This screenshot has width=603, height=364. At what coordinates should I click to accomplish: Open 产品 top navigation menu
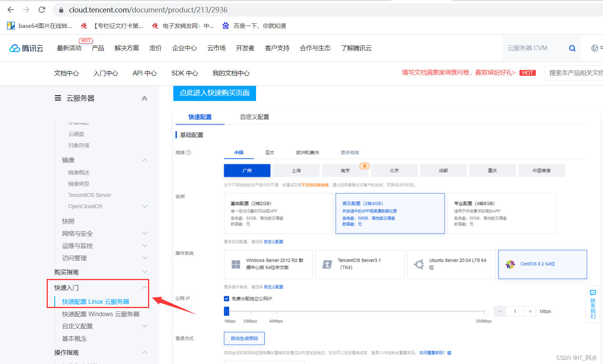pyautogui.click(x=98, y=48)
